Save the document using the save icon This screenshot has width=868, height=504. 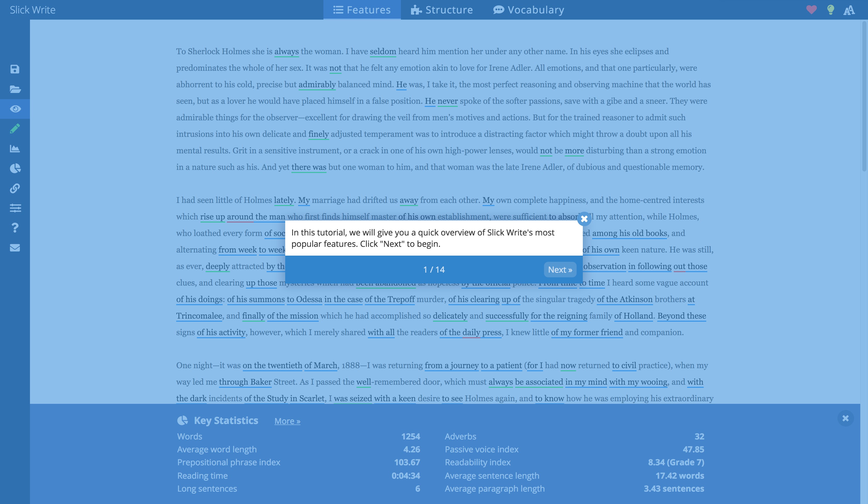[x=14, y=69]
